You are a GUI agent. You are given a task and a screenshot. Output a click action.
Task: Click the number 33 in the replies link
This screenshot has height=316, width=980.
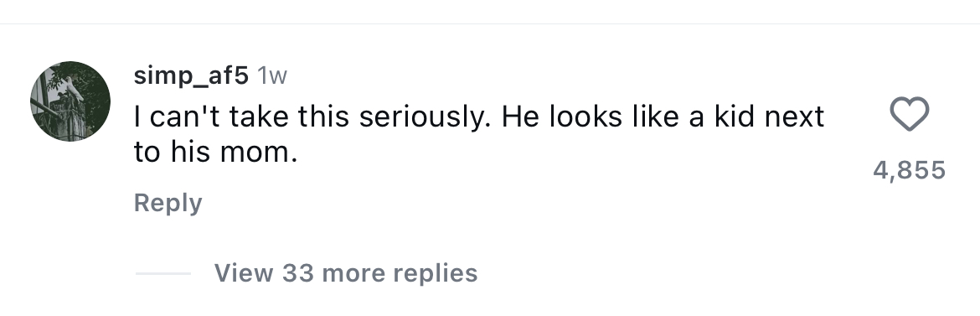[299, 272]
